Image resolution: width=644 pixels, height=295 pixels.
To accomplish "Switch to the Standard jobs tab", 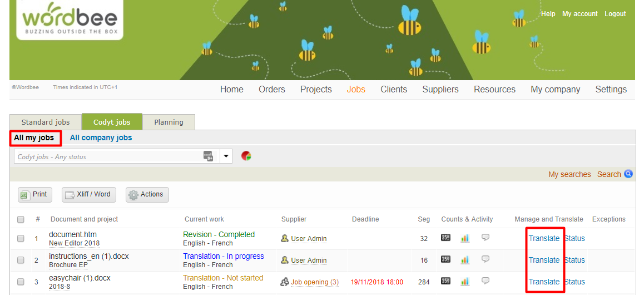I will coord(46,122).
